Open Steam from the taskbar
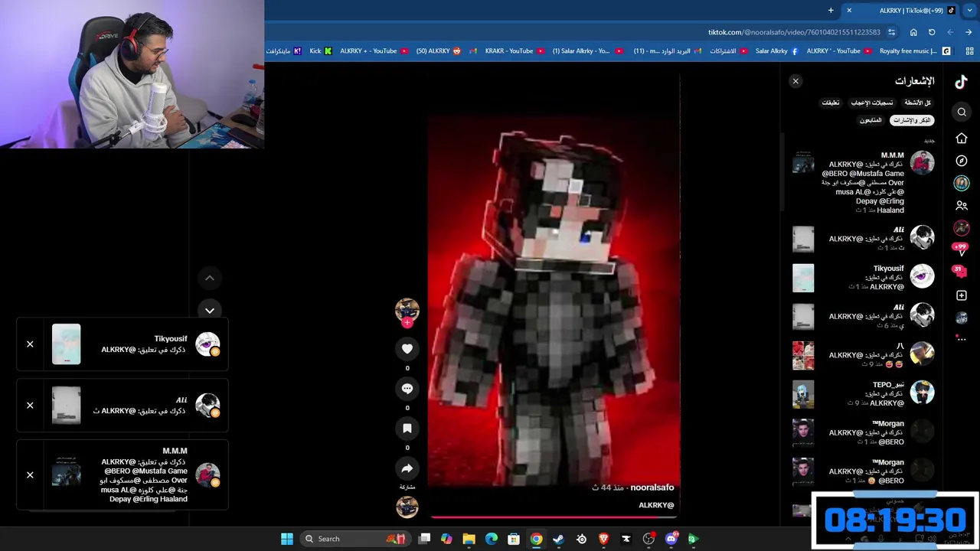This screenshot has height=551, width=980. click(558, 539)
